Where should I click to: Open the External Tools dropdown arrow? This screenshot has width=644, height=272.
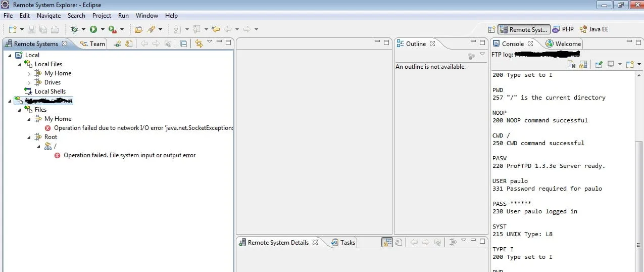(122, 29)
